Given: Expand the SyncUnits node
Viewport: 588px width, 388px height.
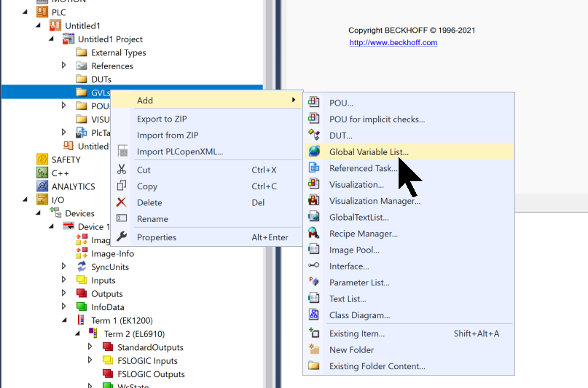Looking at the screenshot, I should (63, 266).
